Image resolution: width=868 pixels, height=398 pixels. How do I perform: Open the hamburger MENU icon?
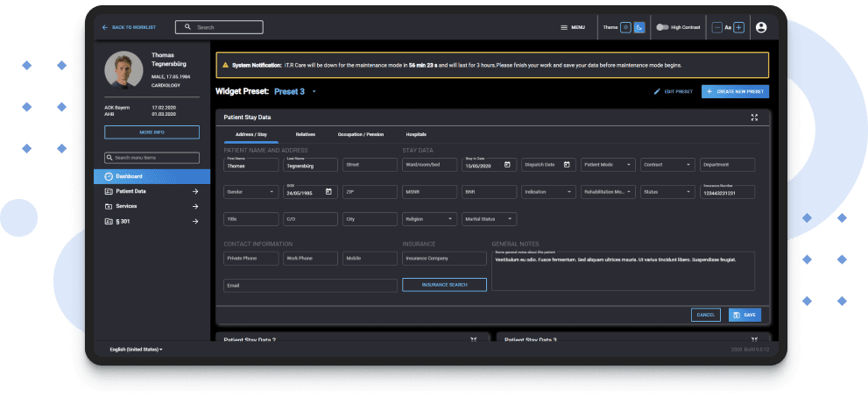pos(564,27)
